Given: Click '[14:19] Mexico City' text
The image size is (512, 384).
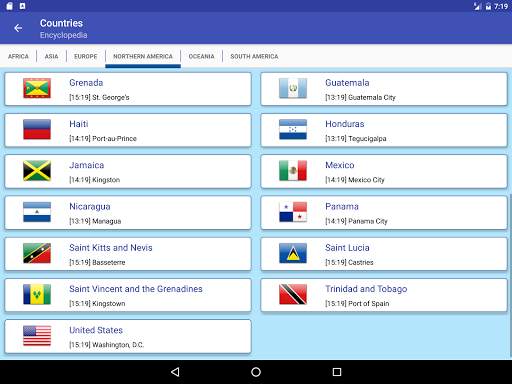Looking at the screenshot, I should pyautogui.click(x=355, y=180).
